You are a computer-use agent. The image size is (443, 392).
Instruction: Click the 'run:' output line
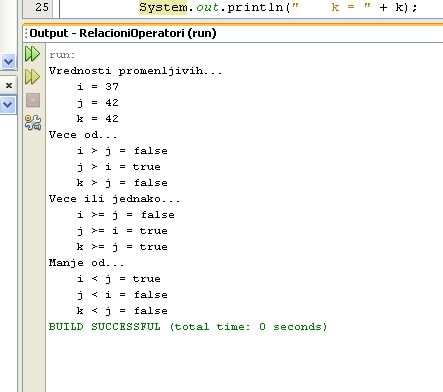coord(62,55)
